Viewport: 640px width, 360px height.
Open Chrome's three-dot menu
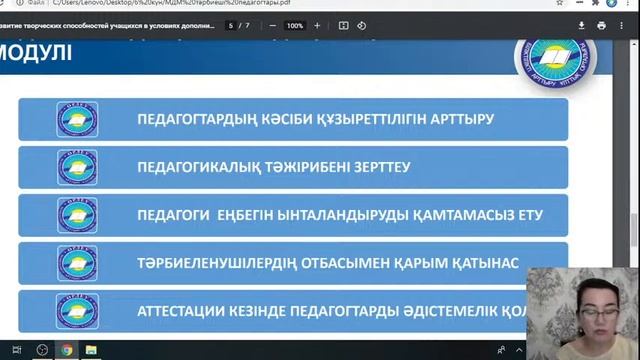(x=628, y=3)
